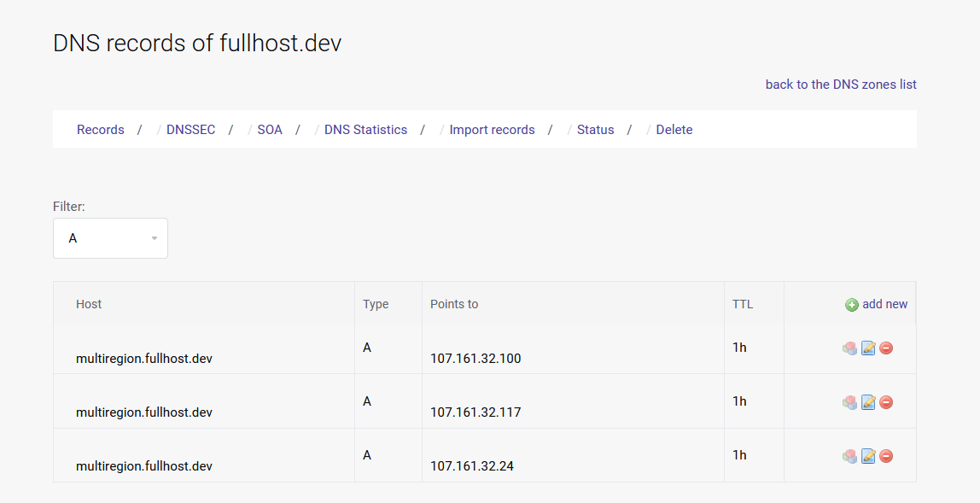Delete the 107.161.32.117 record

[886, 402]
